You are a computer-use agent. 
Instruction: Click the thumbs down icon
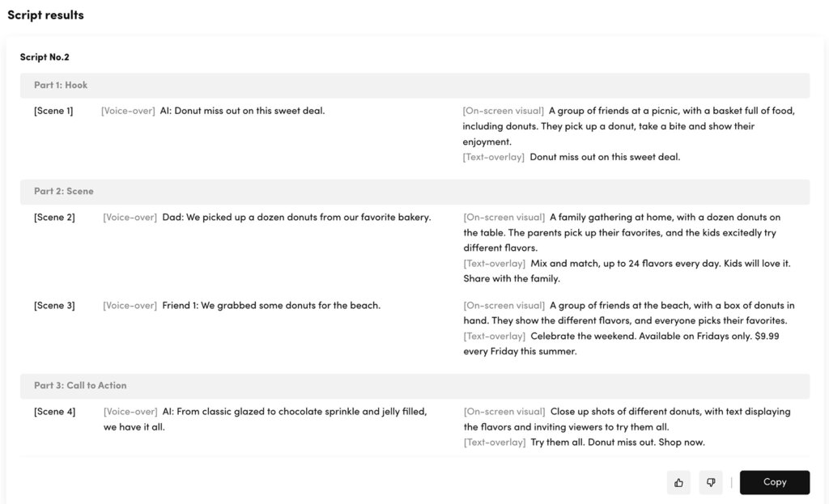coord(711,483)
